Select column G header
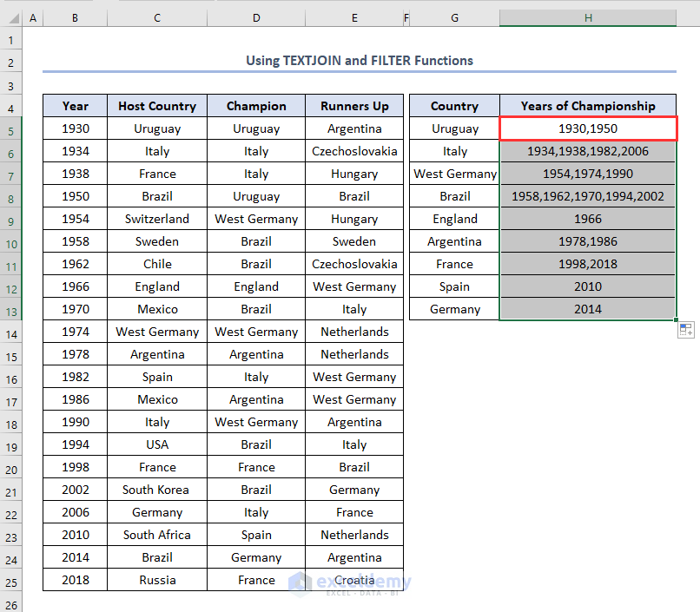700x612 pixels. [454, 18]
